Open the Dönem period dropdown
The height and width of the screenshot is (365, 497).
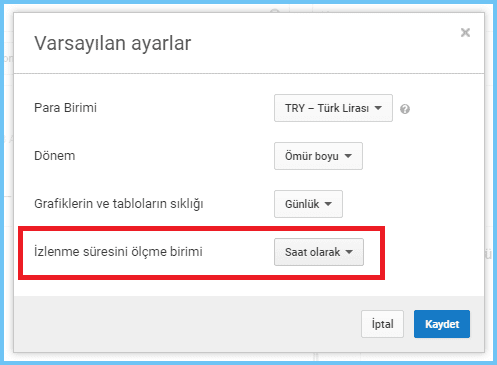click(x=318, y=156)
